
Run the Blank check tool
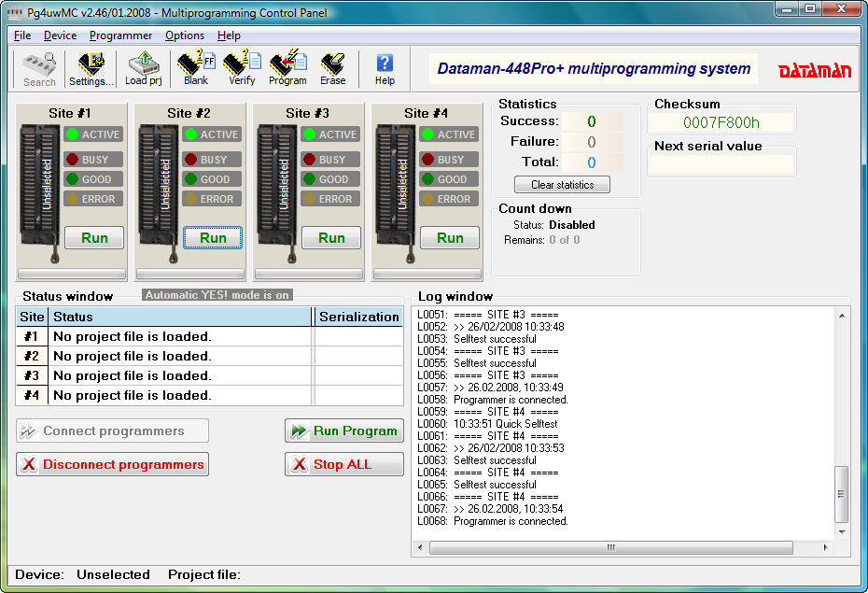click(x=196, y=69)
